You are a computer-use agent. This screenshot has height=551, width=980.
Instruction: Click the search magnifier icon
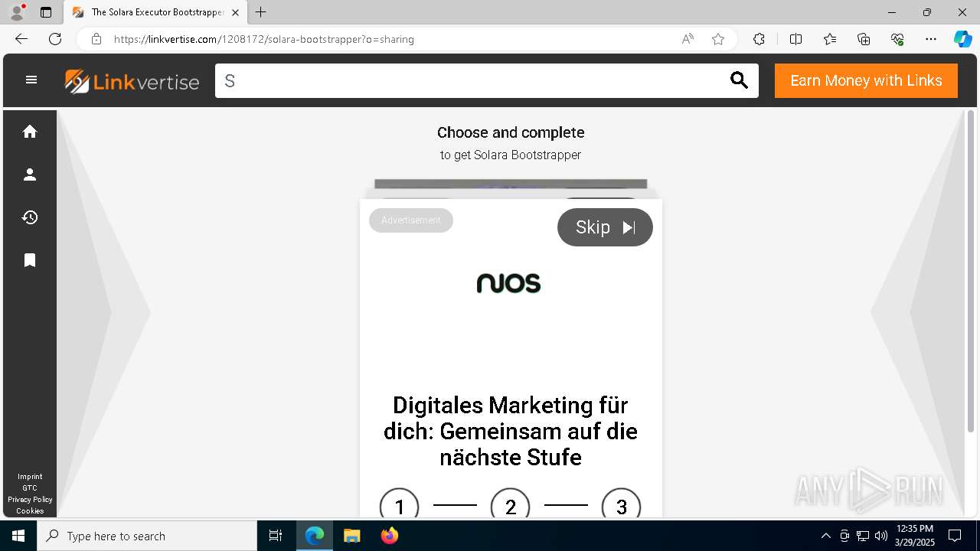pyautogui.click(x=739, y=80)
